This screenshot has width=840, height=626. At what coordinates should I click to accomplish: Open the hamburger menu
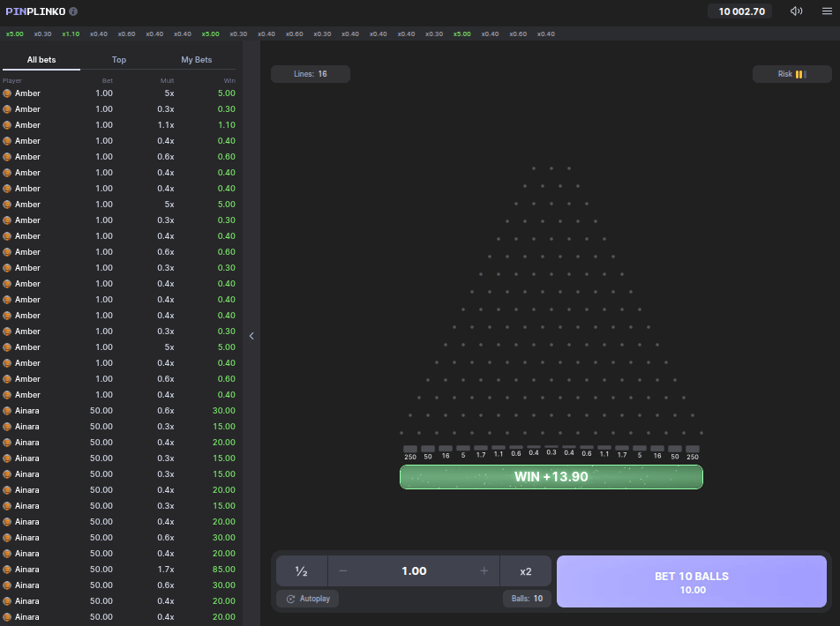pyautogui.click(x=827, y=11)
